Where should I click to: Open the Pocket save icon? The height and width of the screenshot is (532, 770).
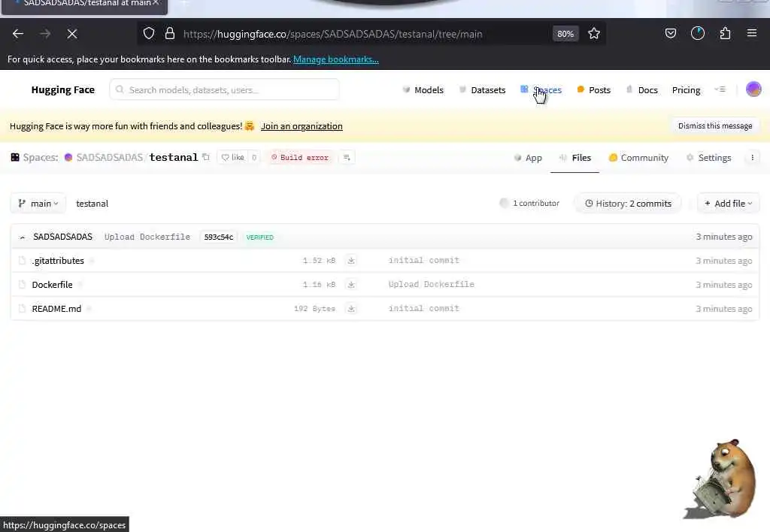point(670,33)
